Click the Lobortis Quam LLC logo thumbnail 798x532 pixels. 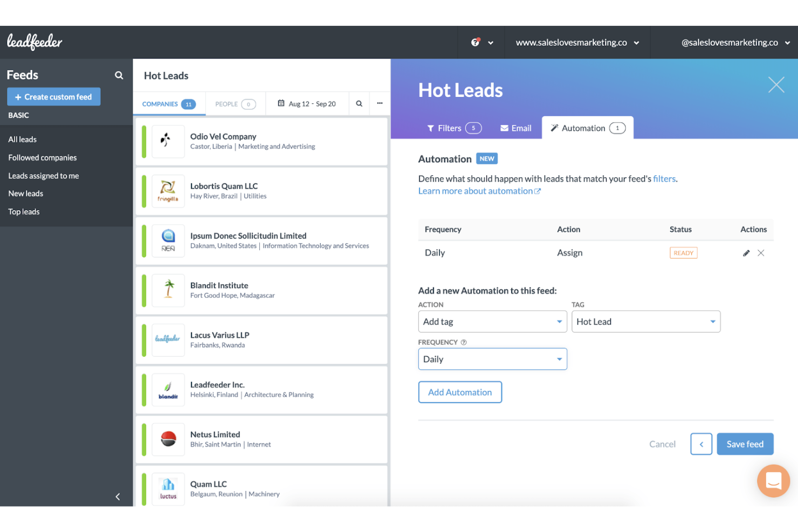(x=168, y=191)
